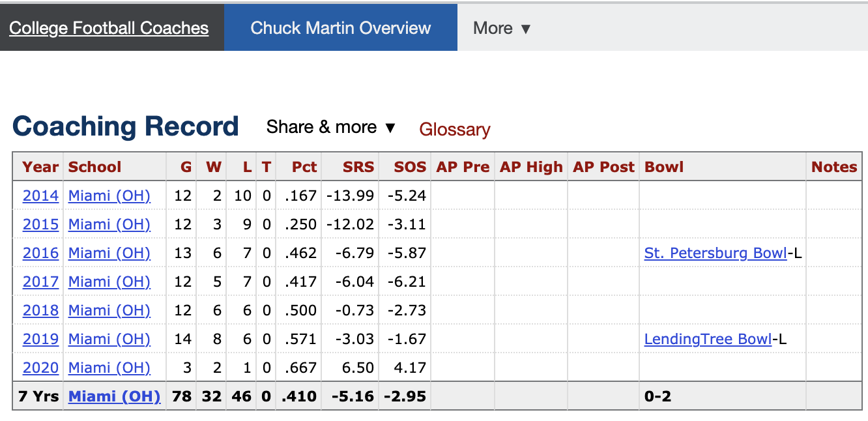Click the bold Miami (OH) totals link
Image resolution: width=868 pixels, height=421 pixels.
(x=114, y=396)
